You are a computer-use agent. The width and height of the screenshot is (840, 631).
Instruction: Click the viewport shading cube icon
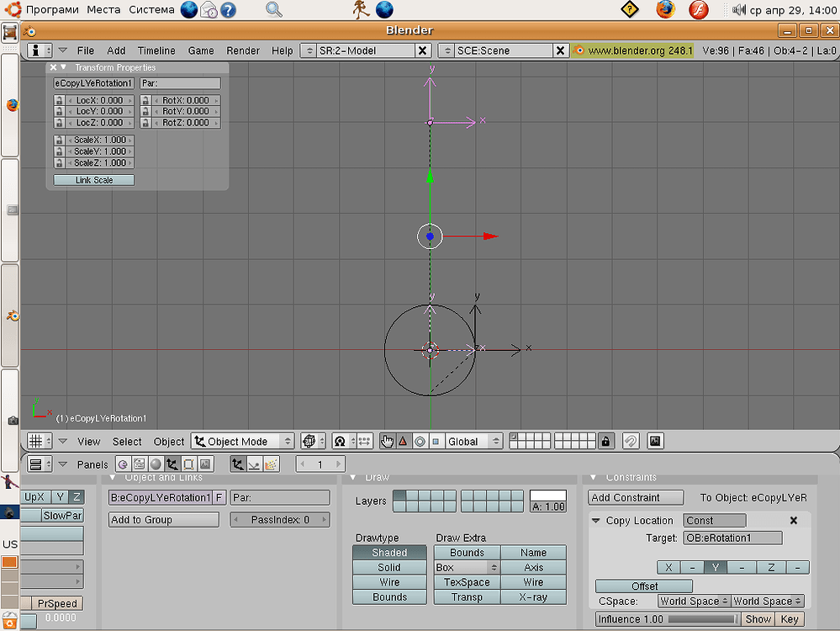click(313, 441)
